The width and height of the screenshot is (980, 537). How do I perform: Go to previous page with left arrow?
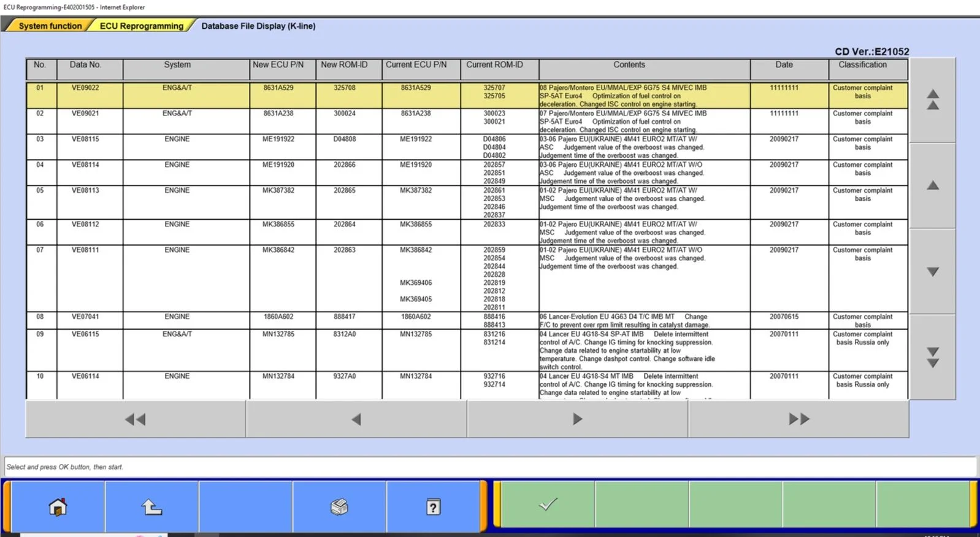click(356, 419)
